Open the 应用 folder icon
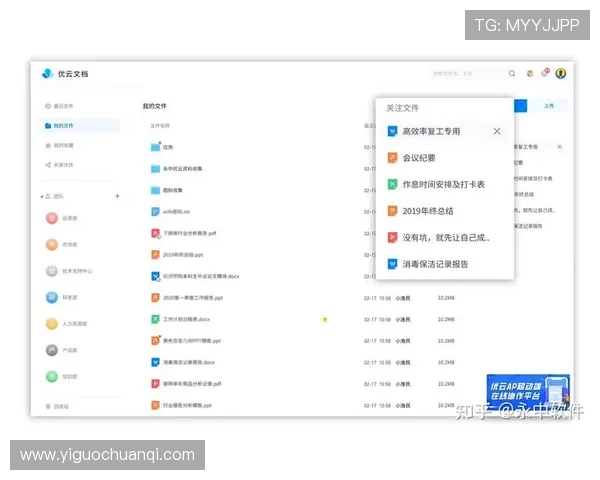This screenshot has height=480, width=600. click(x=155, y=147)
